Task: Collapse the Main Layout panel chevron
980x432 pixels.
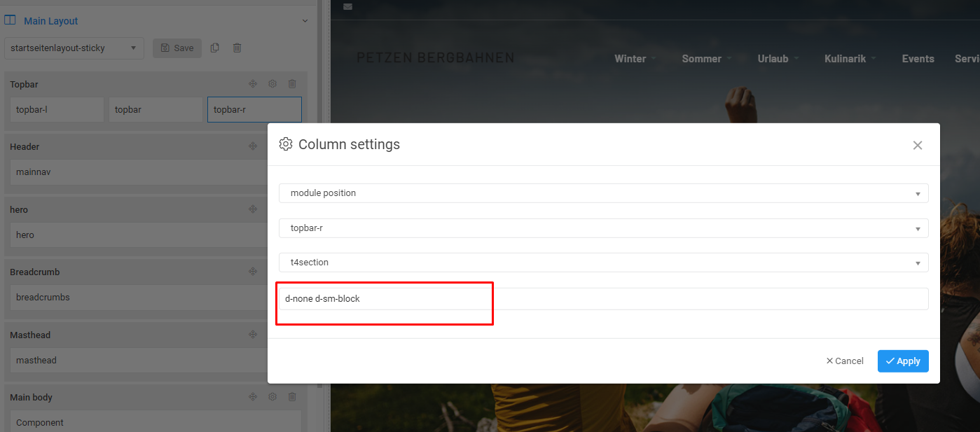Action: pos(305,21)
